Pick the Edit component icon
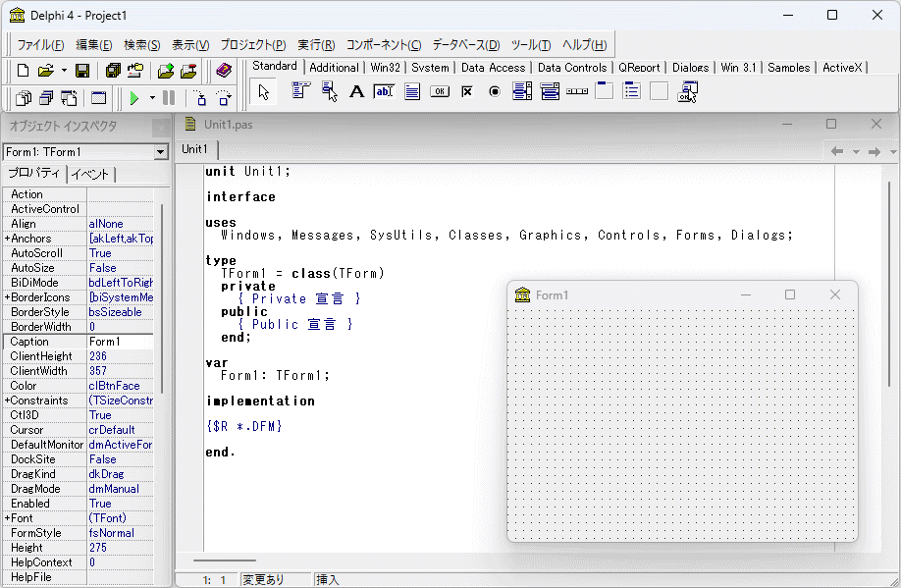This screenshot has width=901, height=588. 384,92
